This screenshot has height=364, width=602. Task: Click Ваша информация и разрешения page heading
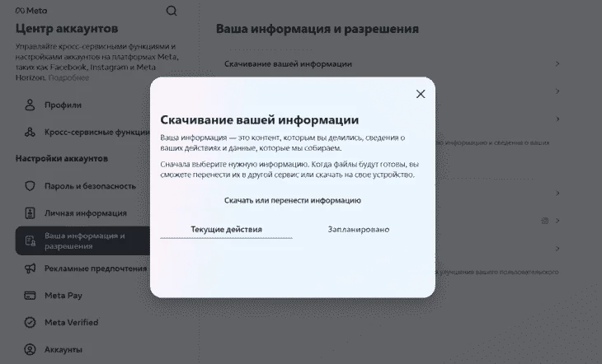[317, 29]
